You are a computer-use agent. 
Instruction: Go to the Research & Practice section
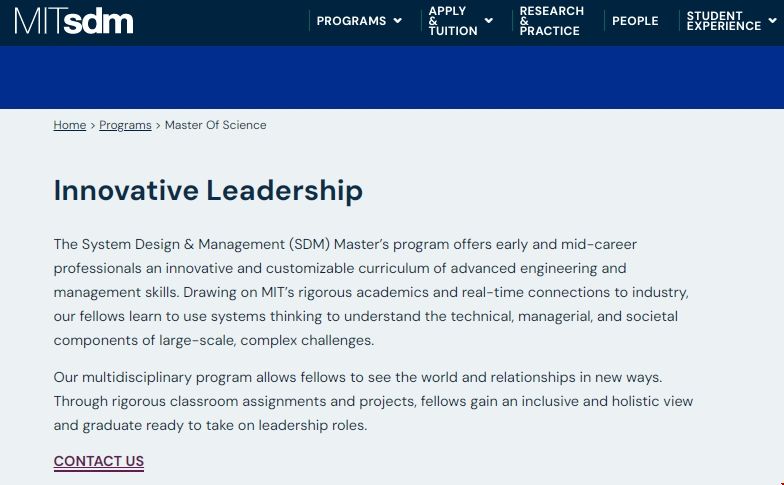[551, 21]
